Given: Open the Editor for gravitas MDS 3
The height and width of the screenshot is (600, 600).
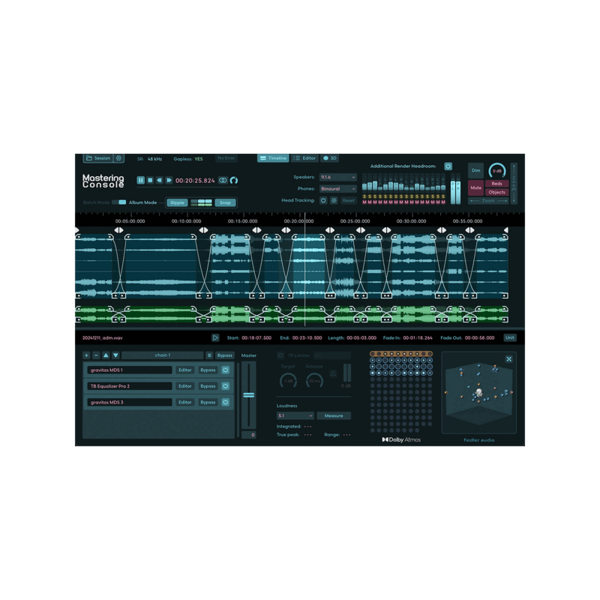Looking at the screenshot, I should [185, 402].
